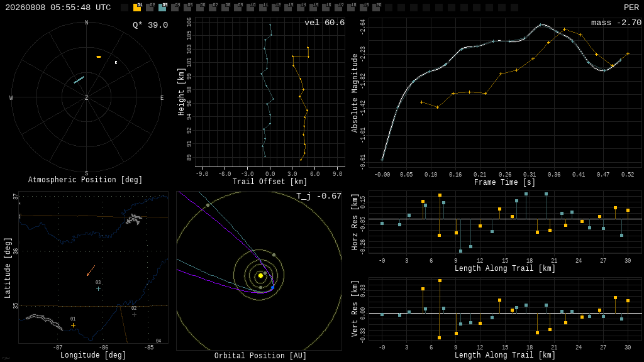Select station box 10 in top strip
Image resolution: width=644 pixels, height=362 pixels.
250,7
